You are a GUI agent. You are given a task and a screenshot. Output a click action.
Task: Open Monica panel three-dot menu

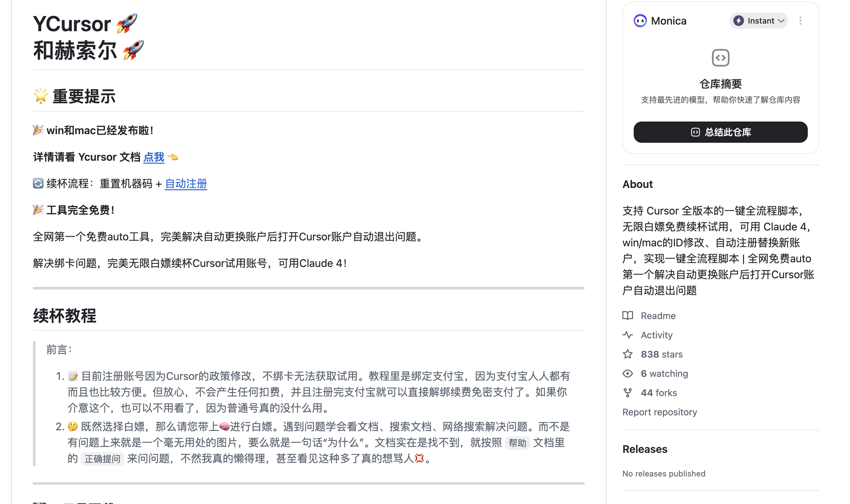pos(800,21)
